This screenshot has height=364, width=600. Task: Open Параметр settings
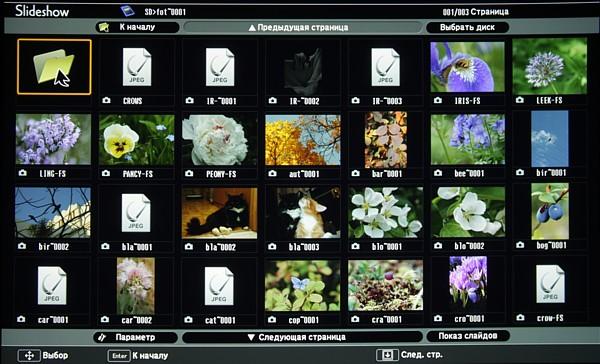coord(135,338)
